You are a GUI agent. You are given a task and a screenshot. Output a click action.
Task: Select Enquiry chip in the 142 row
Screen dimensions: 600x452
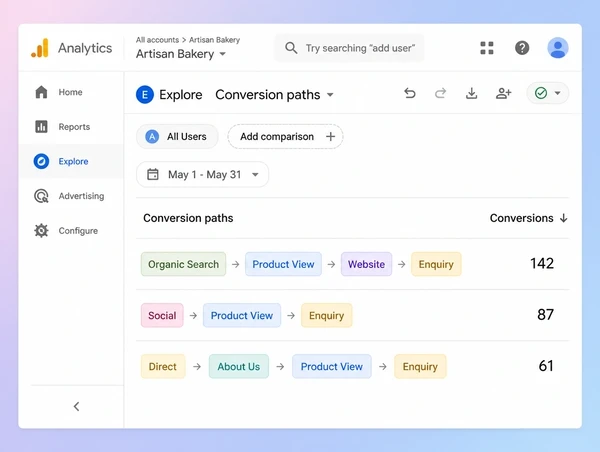(x=436, y=264)
